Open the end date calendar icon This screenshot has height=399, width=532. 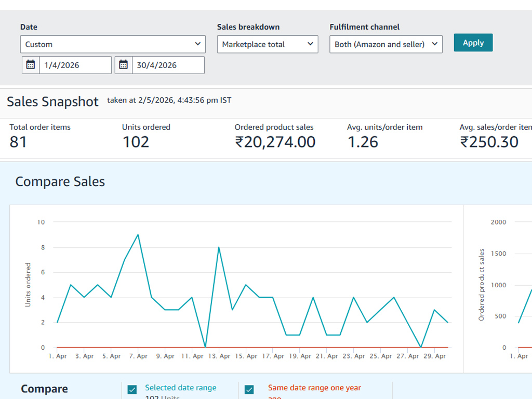click(124, 65)
